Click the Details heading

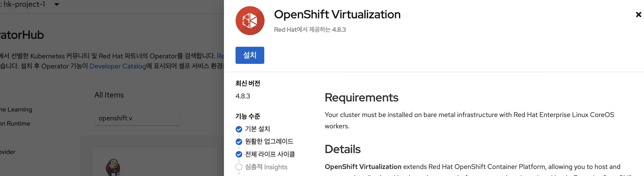(342, 149)
